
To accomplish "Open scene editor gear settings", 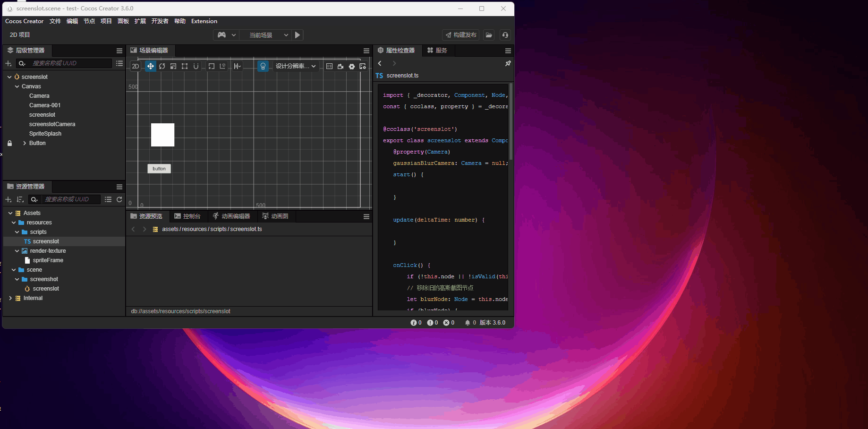I will point(352,67).
